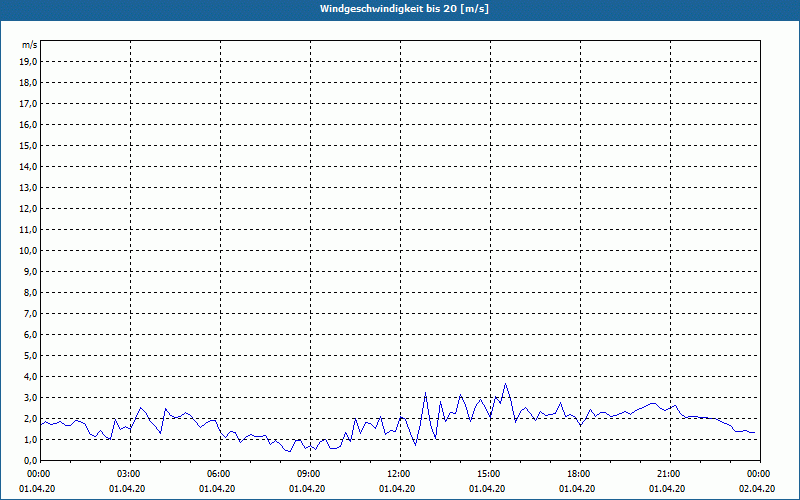Select the 09:00 time label
800x500 pixels.
coord(310,474)
